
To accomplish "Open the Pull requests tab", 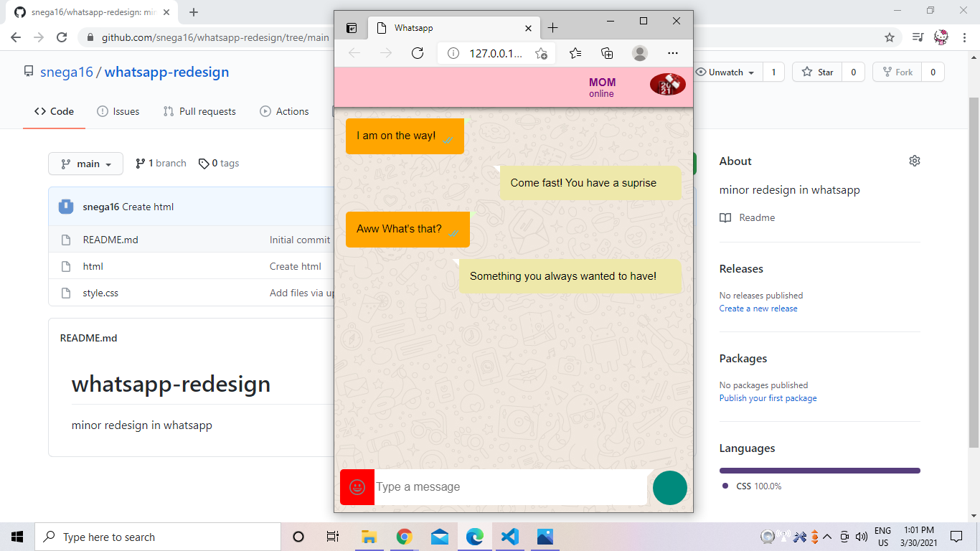I will [x=199, y=111].
